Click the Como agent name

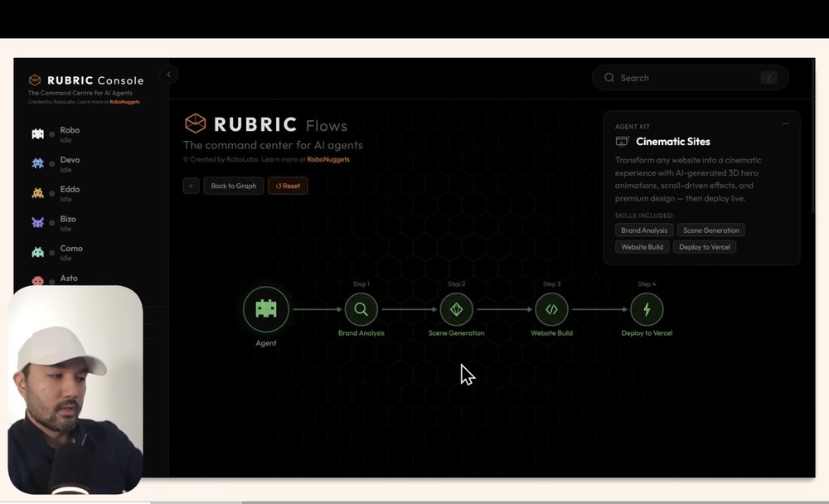click(71, 249)
